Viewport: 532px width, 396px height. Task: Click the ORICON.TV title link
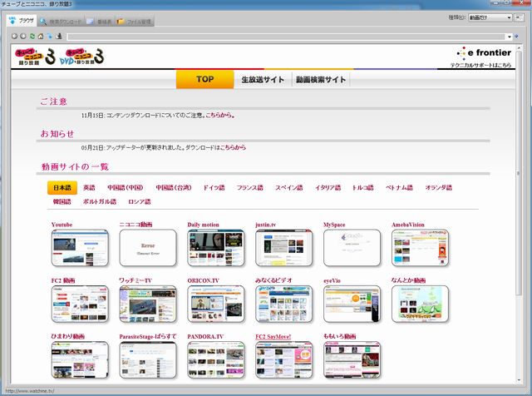(x=203, y=280)
